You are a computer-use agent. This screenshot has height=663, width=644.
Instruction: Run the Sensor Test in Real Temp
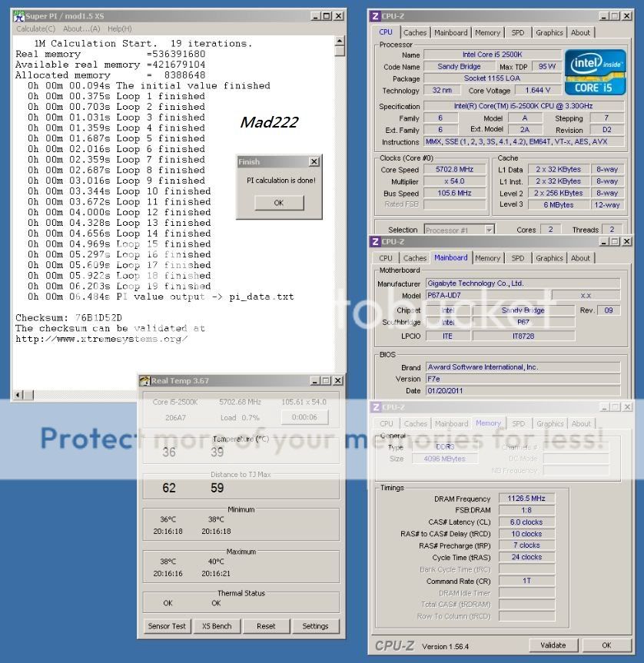(x=167, y=626)
